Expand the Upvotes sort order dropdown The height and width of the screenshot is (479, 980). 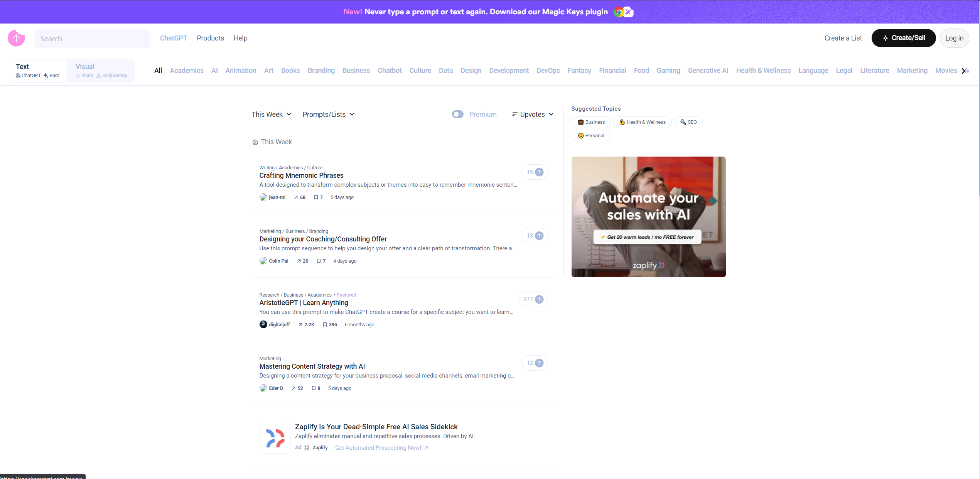pos(533,115)
